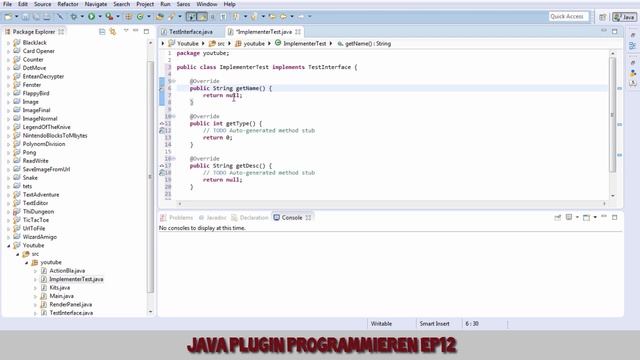640x360 pixels.
Task: Select the LegendOfTheKnive project
Action: [x=46, y=127]
